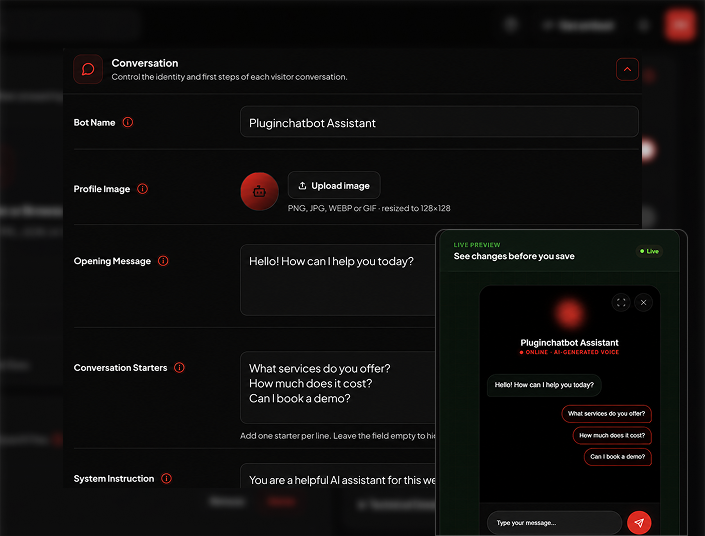Image resolution: width=705 pixels, height=536 pixels.
Task: Show info for System Instruction
Action: [x=166, y=478]
